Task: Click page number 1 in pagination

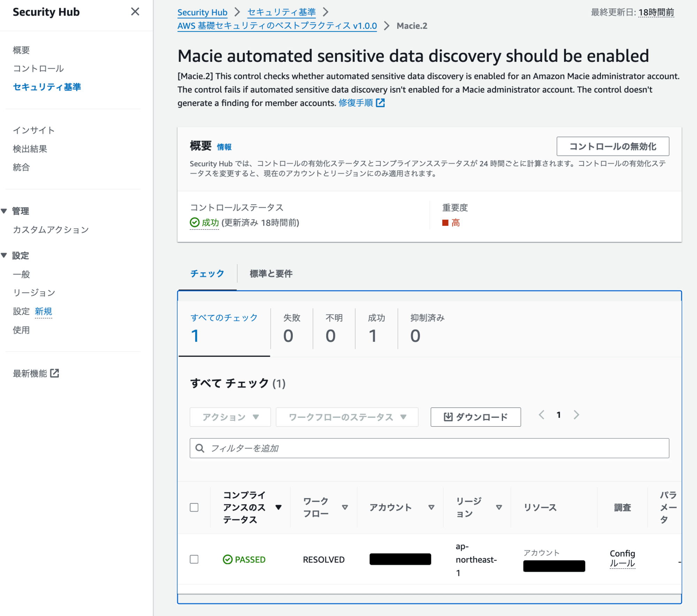Action: click(559, 415)
